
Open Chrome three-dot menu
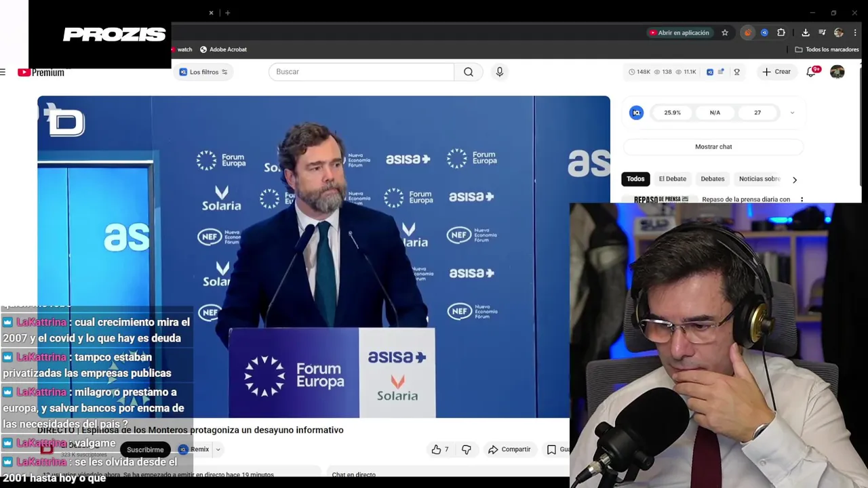pyautogui.click(x=855, y=33)
